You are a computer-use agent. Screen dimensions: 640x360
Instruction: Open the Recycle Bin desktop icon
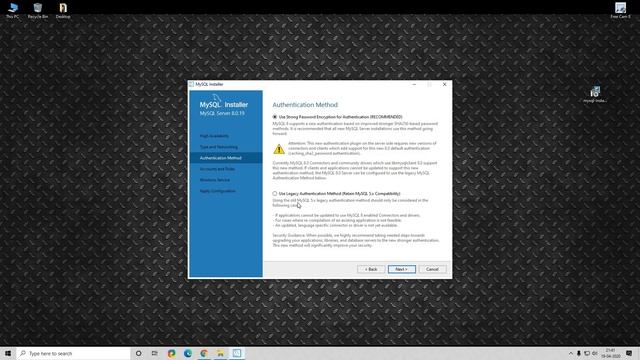click(x=38, y=10)
